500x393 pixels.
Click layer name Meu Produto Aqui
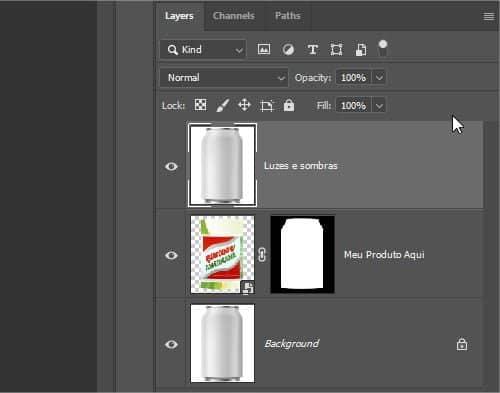click(x=384, y=255)
